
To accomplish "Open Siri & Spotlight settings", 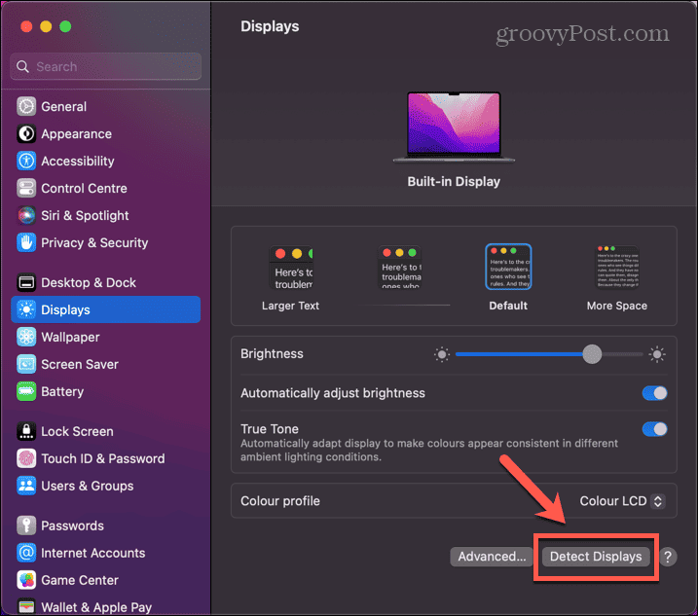I will tap(105, 215).
